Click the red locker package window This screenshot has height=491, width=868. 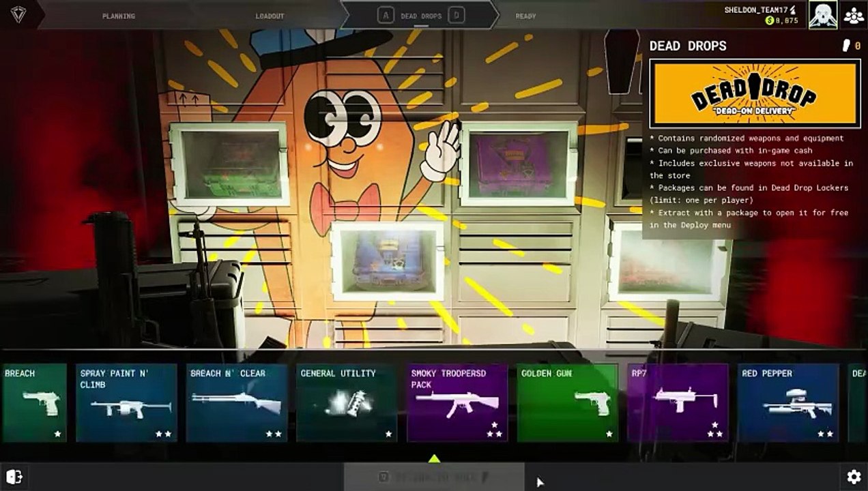click(668, 262)
